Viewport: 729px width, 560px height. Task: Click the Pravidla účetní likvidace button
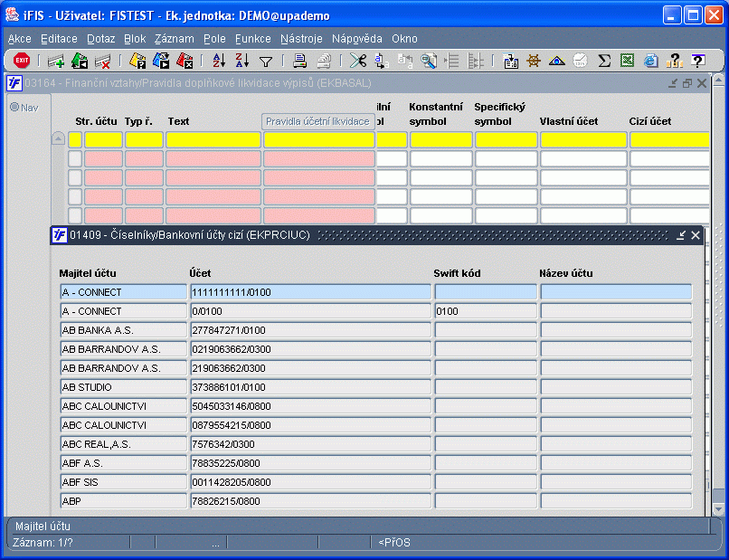coord(318,121)
